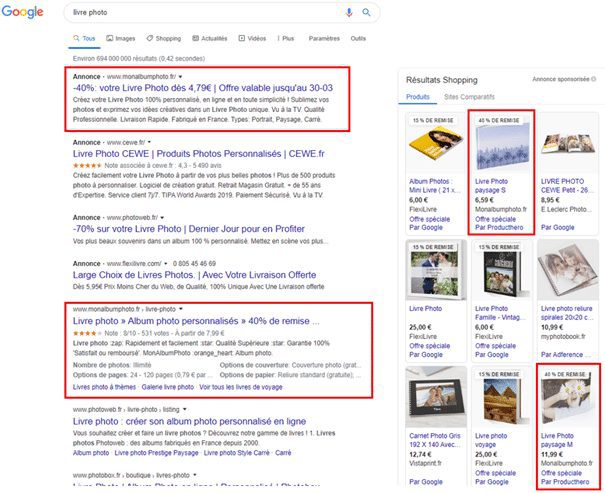Open Album Photos Mini Livre thumbnail
605x493 pixels.
tap(436, 145)
